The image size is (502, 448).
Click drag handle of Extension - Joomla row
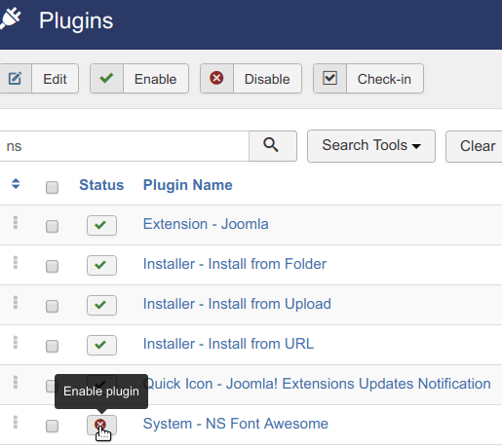click(16, 222)
